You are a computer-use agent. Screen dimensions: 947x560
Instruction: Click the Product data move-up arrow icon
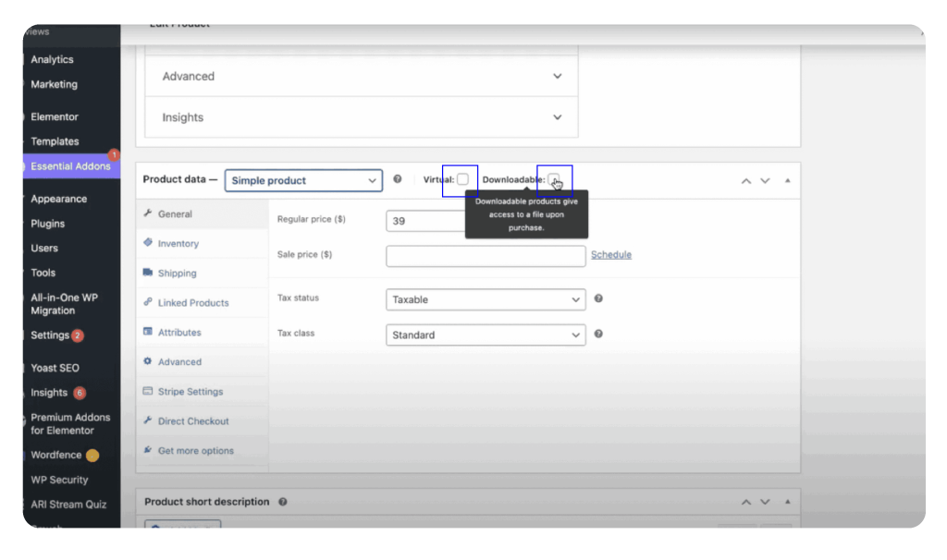(x=746, y=180)
